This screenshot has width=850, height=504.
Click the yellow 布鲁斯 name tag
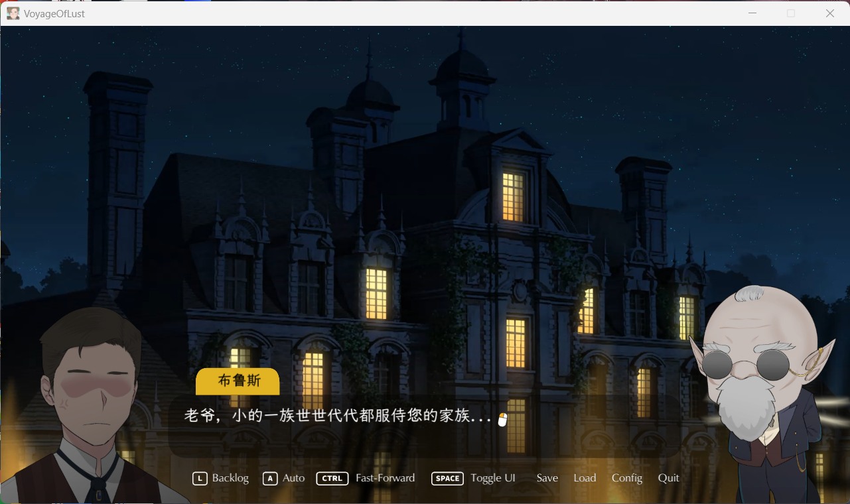click(x=237, y=381)
